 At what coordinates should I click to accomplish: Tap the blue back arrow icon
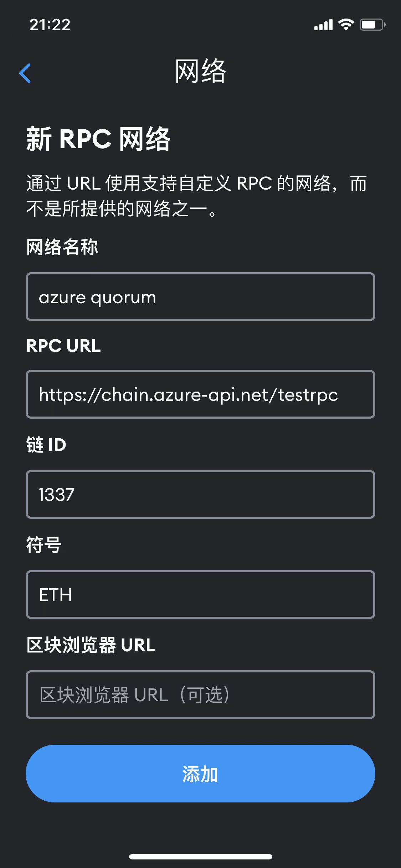coord(25,73)
